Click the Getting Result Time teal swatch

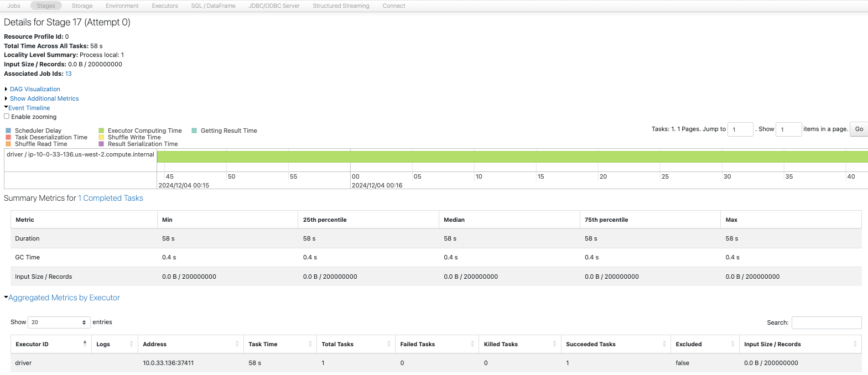[194, 131]
